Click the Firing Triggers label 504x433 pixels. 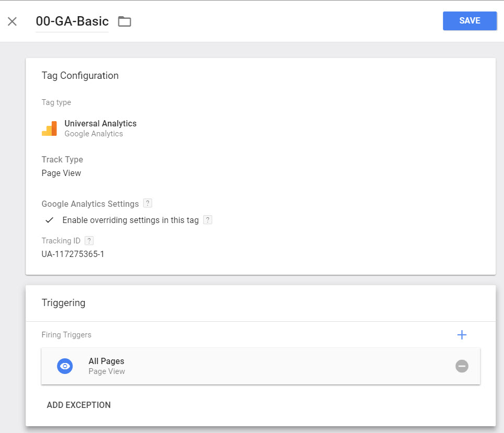click(66, 335)
